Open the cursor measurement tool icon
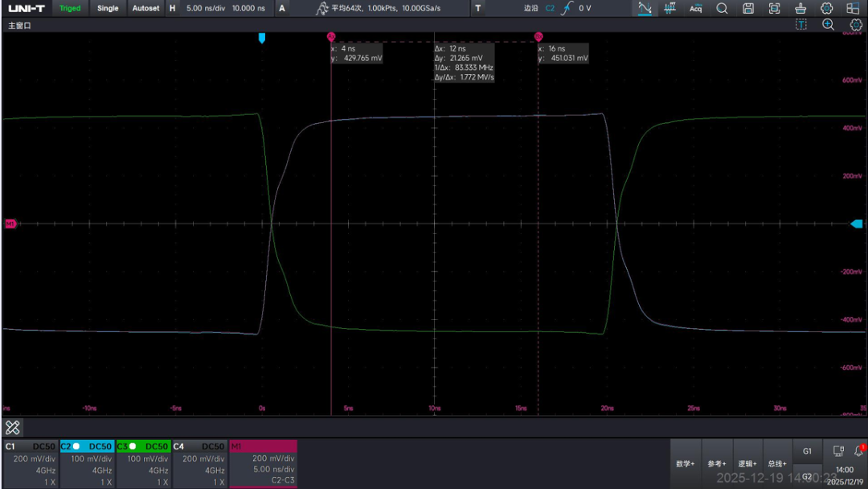Screen dimensions: 868x489 [x=645, y=8]
